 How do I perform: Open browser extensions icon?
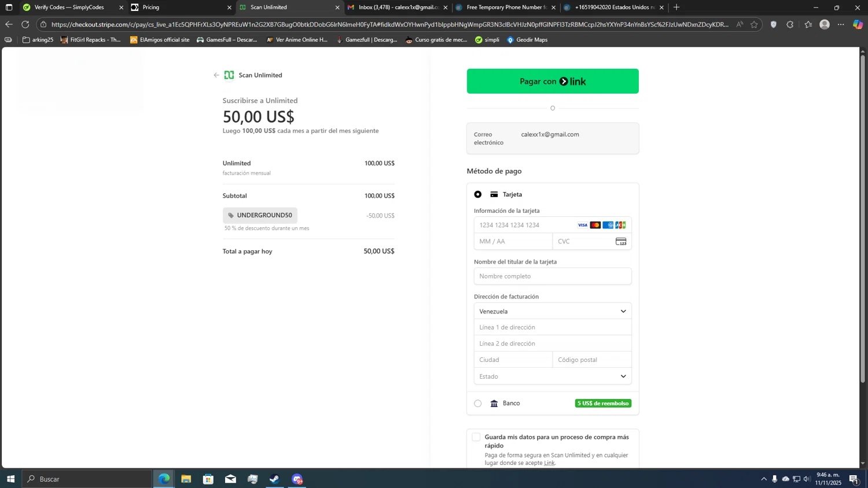[x=790, y=24]
